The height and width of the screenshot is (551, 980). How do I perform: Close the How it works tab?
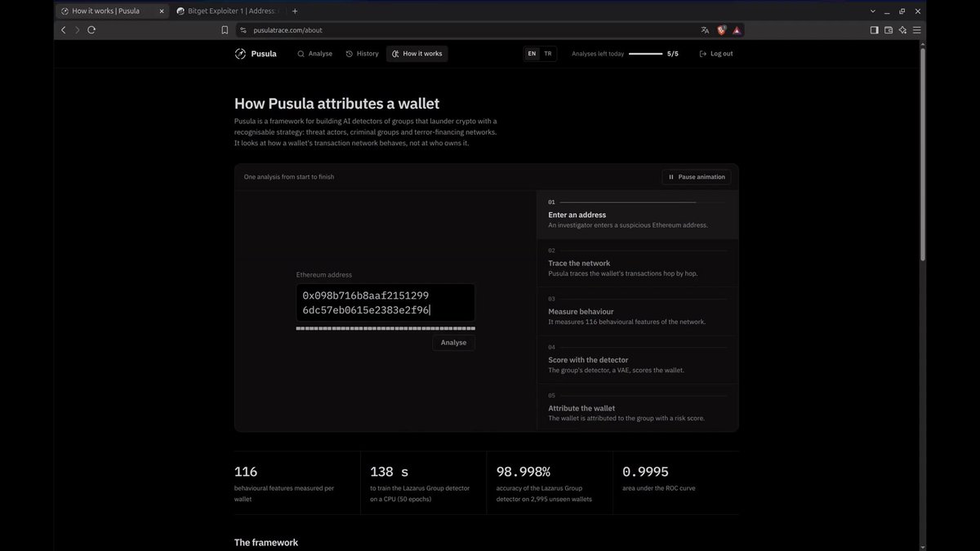pos(161,11)
